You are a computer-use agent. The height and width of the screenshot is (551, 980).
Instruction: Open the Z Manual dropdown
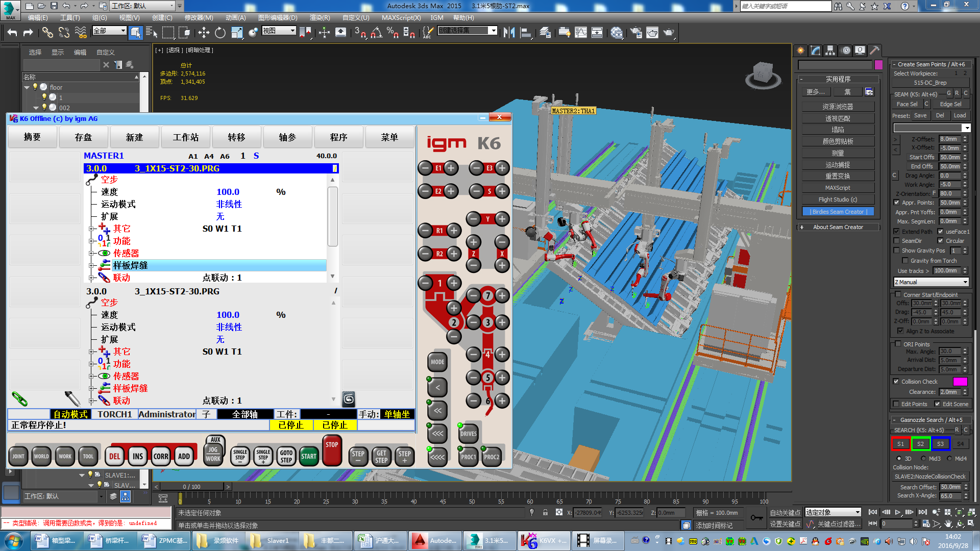click(931, 282)
